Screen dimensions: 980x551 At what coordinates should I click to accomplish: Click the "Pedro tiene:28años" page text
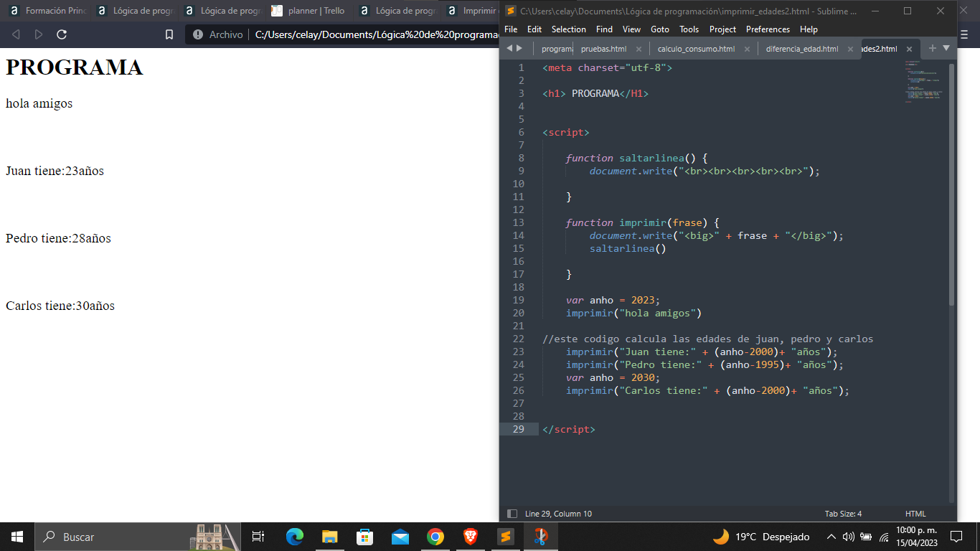point(58,238)
